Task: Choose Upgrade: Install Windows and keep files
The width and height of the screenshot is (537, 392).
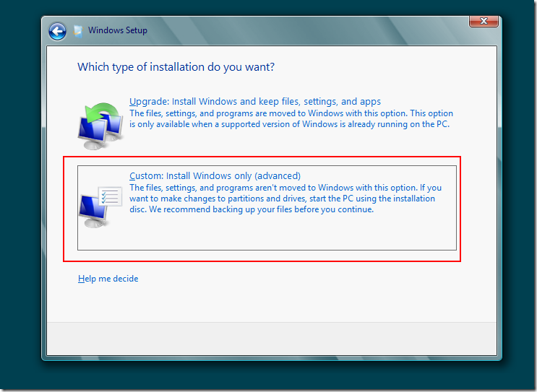Action: [255, 102]
